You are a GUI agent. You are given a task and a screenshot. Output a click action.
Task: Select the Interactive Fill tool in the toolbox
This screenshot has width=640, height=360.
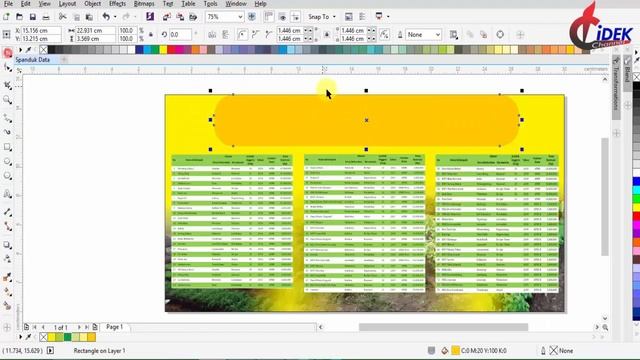pos(7,292)
